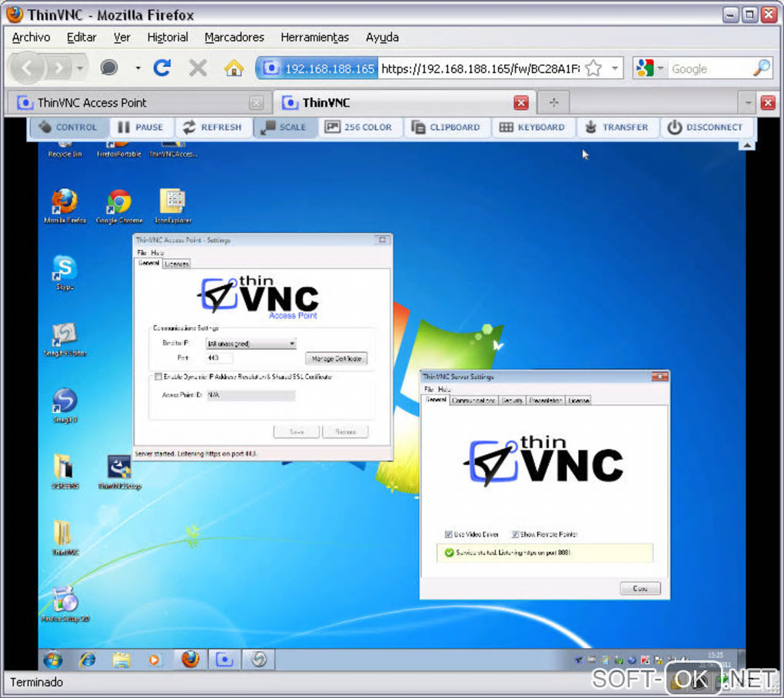Viewport: 784px width, 698px height.
Task: Stop loading with the X icon
Action: point(198,68)
